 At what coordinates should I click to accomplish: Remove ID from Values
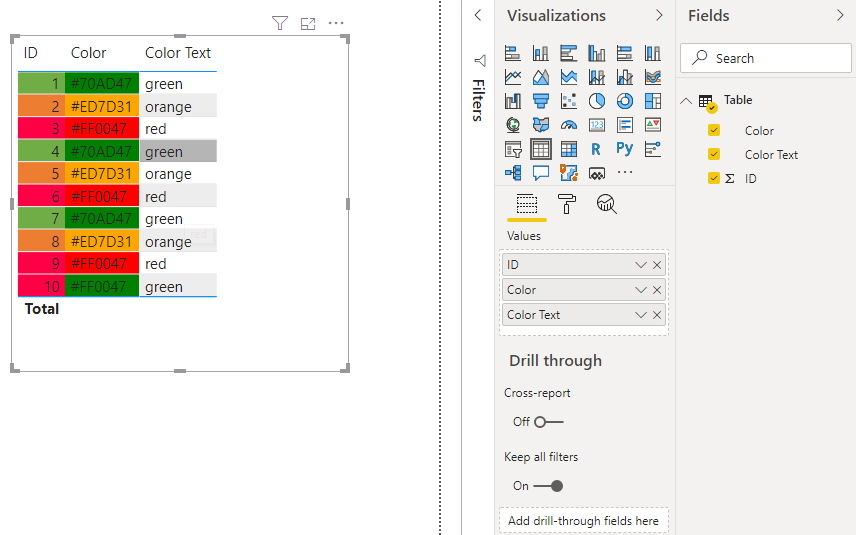(x=657, y=265)
